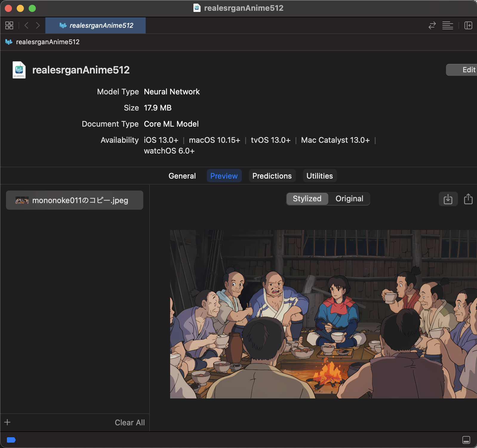Add a new image with the plus button
Screen dimensions: 477x448
pos(7,422)
